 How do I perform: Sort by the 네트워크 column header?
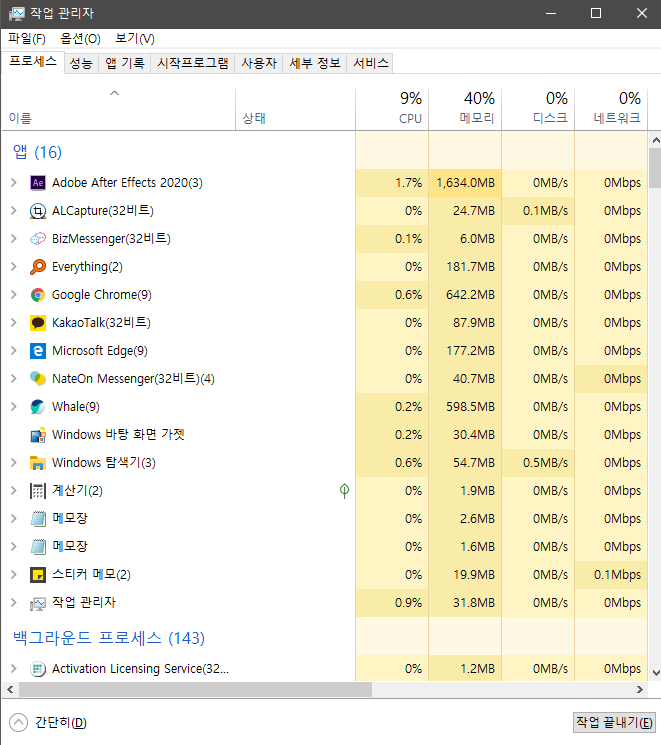611,109
